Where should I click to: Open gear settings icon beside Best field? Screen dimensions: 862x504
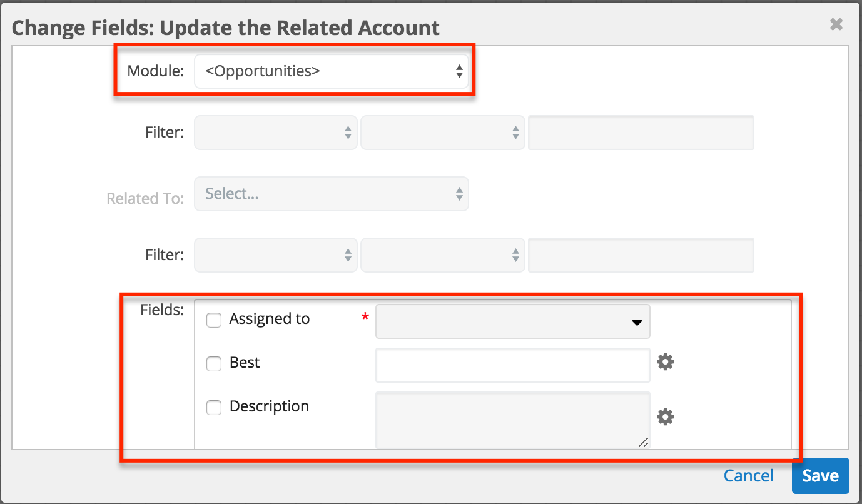coord(665,362)
